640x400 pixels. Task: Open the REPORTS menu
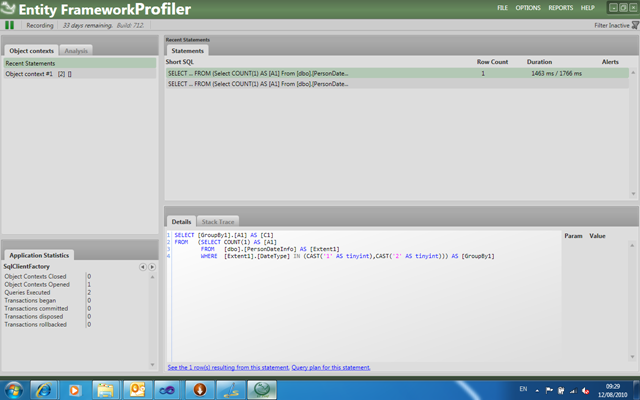(560, 7)
